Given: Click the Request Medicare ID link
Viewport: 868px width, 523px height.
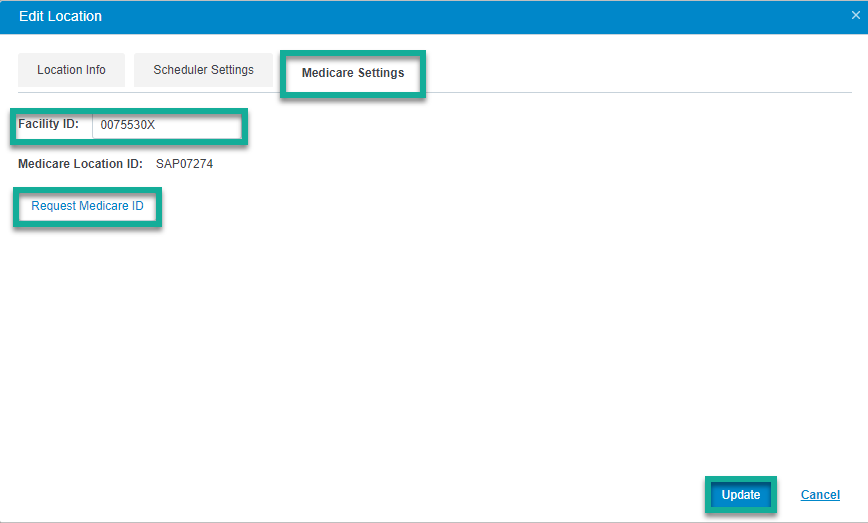Looking at the screenshot, I should pos(87,206).
